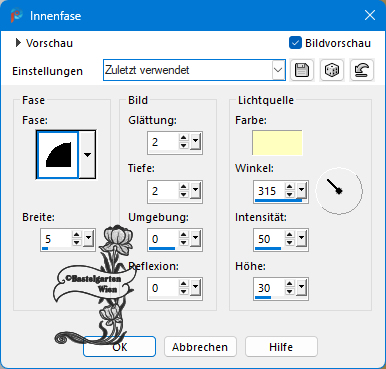
Task: Expand the Vorschau preview section
Action: pyautogui.click(x=18, y=43)
